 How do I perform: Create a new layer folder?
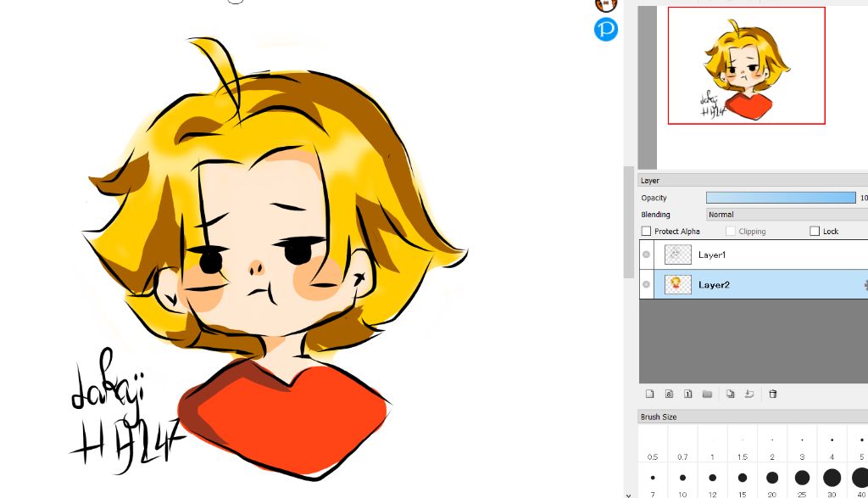coord(707,394)
